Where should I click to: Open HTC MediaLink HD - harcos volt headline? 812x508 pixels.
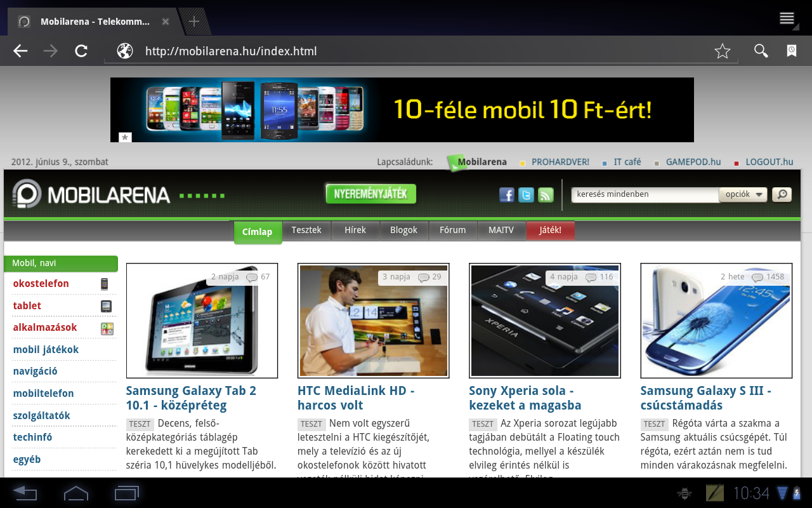356,398
